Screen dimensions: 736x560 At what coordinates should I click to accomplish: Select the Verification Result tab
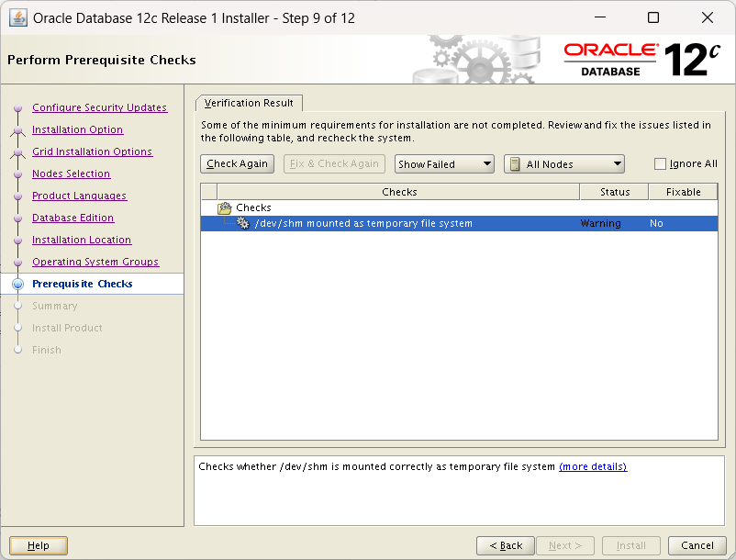(249, 103)
